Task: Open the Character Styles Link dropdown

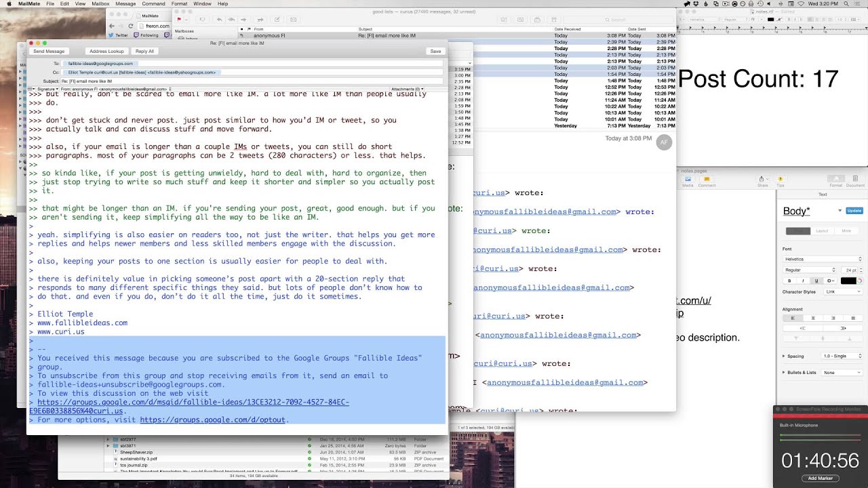Action: 843,291
